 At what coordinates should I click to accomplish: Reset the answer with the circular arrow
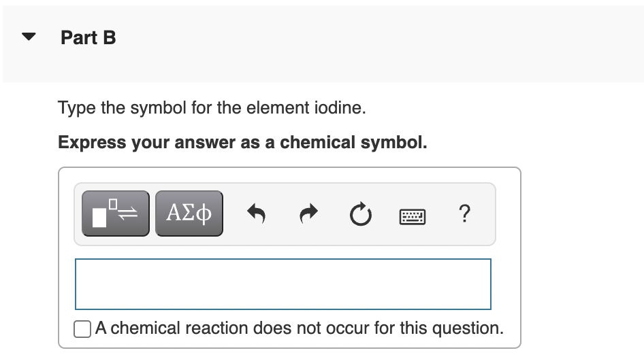(x=361, y=213)
